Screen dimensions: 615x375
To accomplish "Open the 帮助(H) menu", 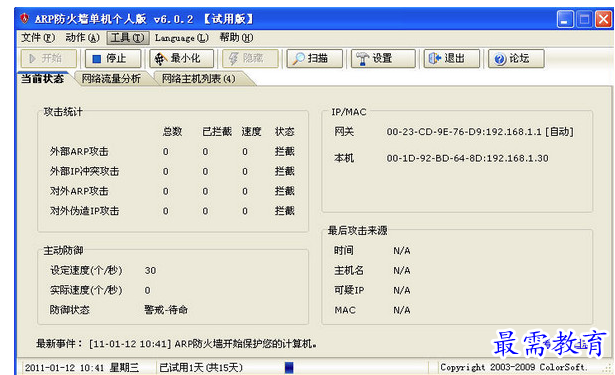I will click(x=236, y=38).
